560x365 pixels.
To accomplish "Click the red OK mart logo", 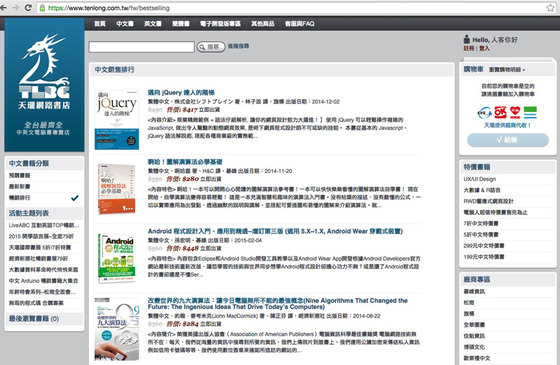I will (500, 112).
